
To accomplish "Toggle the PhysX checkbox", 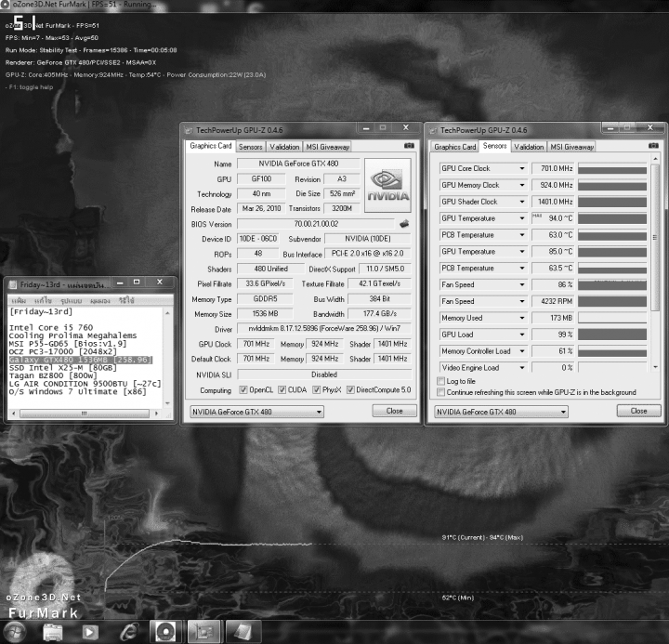I will pyautogui.click(x=316, y=389).
